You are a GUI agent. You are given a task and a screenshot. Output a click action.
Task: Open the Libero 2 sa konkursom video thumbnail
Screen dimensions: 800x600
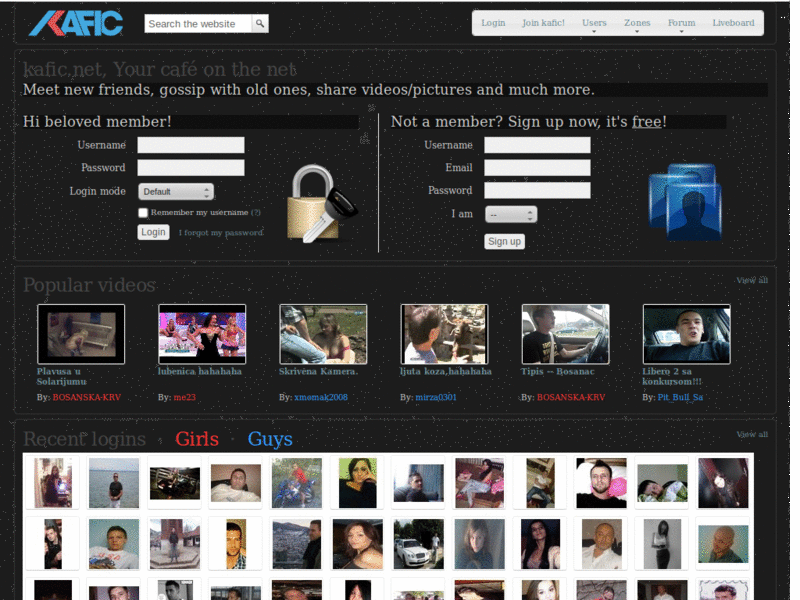[x=687, y=334]
